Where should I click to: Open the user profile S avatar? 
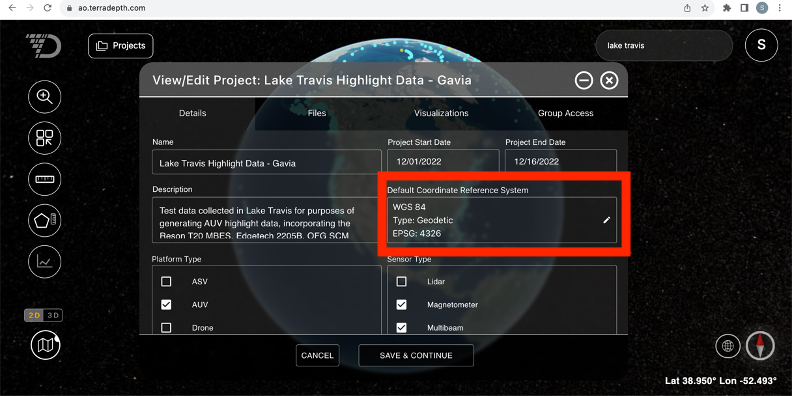(x=761, y=45)
